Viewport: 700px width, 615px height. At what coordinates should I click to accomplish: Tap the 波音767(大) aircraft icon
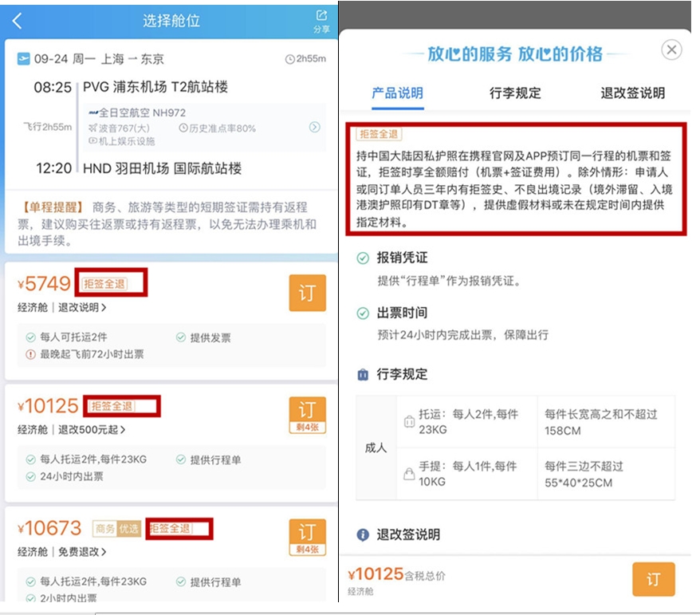92,128
